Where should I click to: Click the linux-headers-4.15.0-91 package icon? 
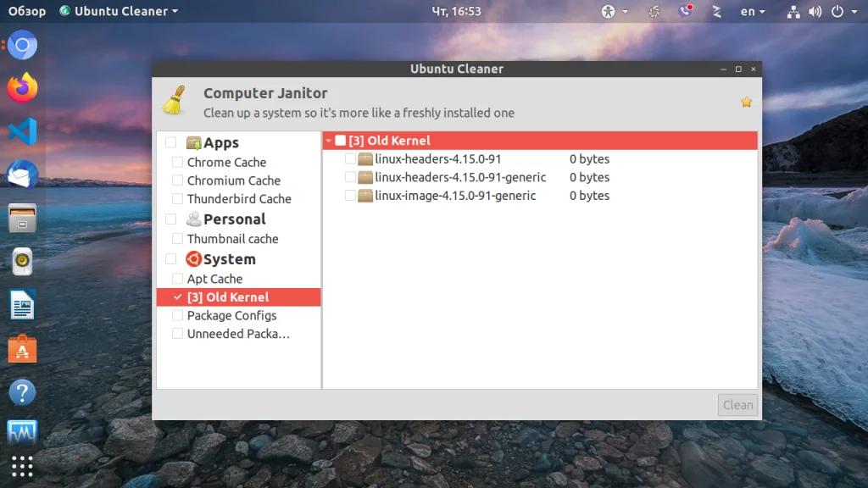tap(364, 158)
